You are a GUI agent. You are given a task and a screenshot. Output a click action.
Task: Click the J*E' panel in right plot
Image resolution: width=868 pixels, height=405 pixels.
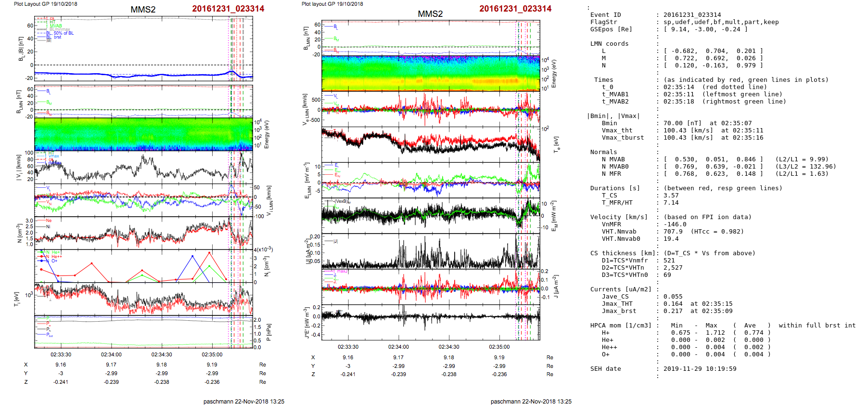pyautogui.click(x=431, y=322)
